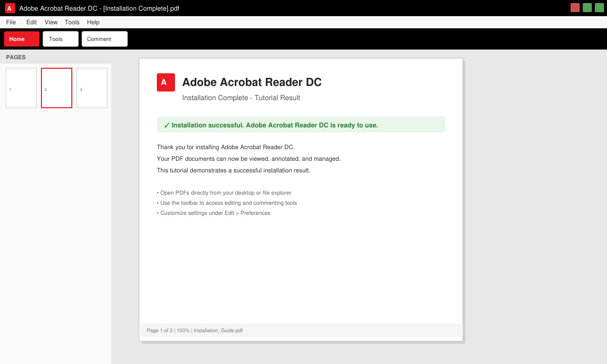The width and height of the screenshot is (607, 364).
Task: Click the middle green window control button
Action: tap(587, 8)
